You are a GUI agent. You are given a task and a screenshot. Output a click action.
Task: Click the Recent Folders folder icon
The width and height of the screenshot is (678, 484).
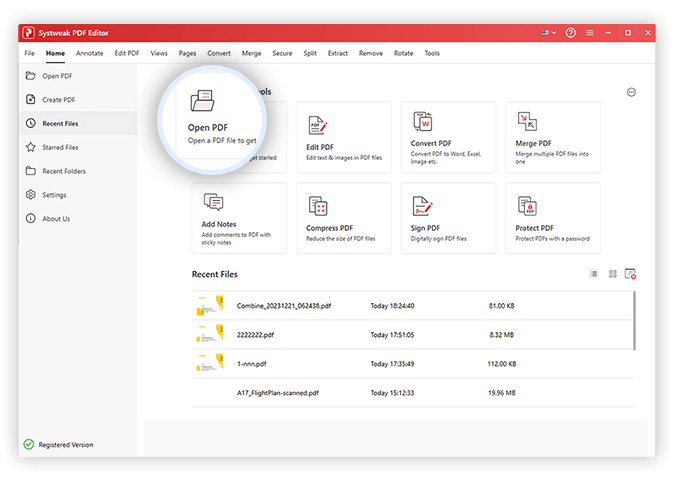(x=30, y=171)
